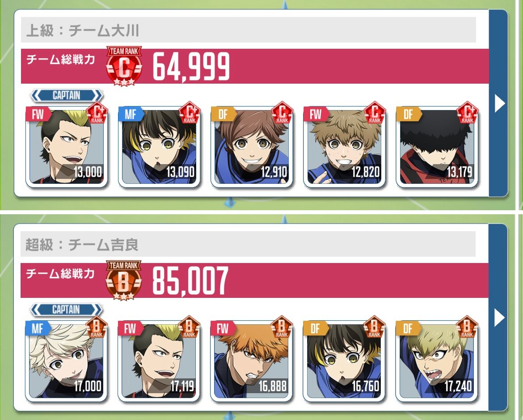Select the DF player card with 12,910 power
Viewport: 523px width, 420px height.
pos(252,147)
